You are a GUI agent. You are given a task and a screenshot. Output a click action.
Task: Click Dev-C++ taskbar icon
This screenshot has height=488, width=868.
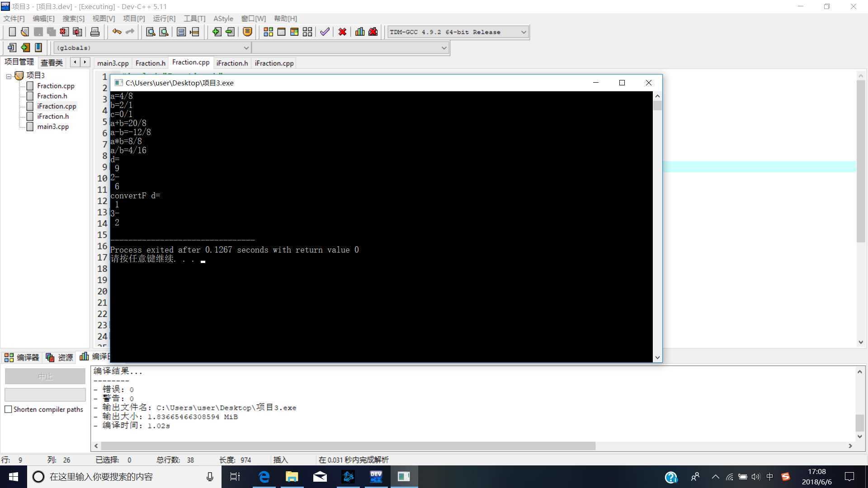click(x=376, y=476)
